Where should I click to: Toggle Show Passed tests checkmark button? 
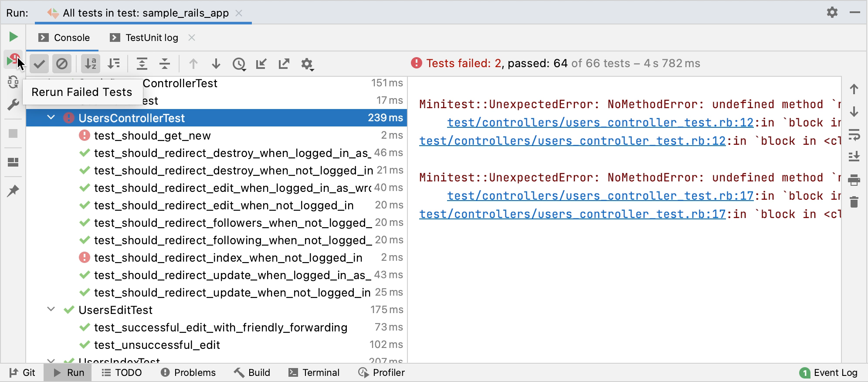(x=39, y=64)
